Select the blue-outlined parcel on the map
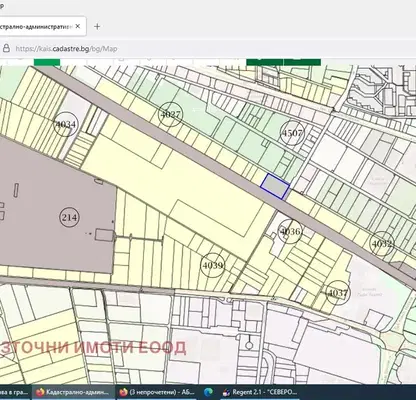Viewport: 416px width, 400px height. (x=275, y=186)
